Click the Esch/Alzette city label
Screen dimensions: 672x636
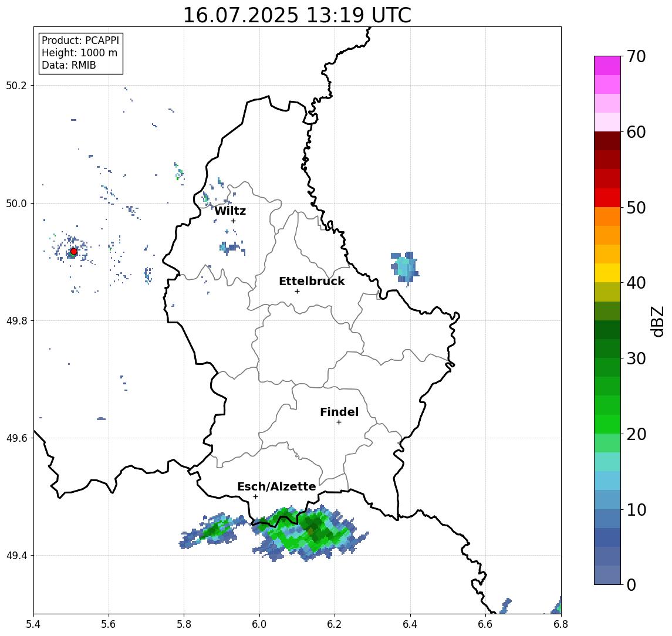pyautogui.click(x=276, y=486)
